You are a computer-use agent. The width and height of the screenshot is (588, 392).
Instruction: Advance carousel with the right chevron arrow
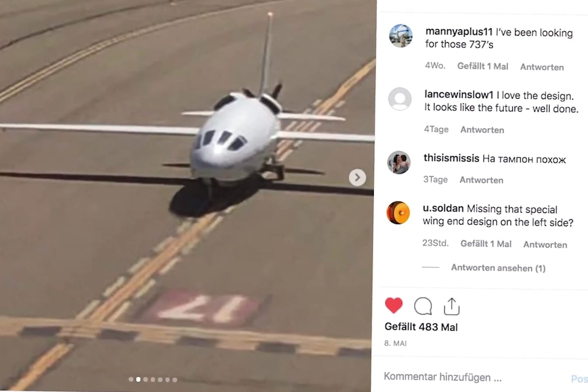coord(357,177)
